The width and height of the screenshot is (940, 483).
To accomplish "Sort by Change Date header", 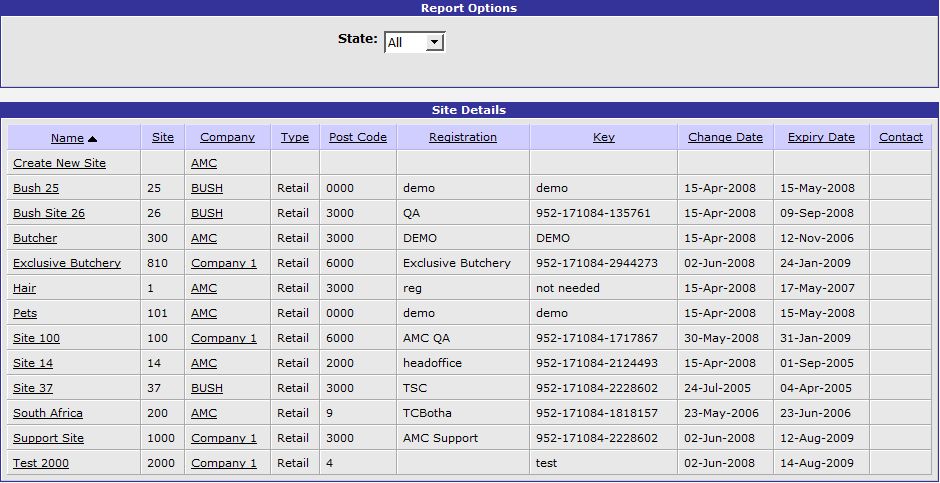I will click(x=725, y=137).
